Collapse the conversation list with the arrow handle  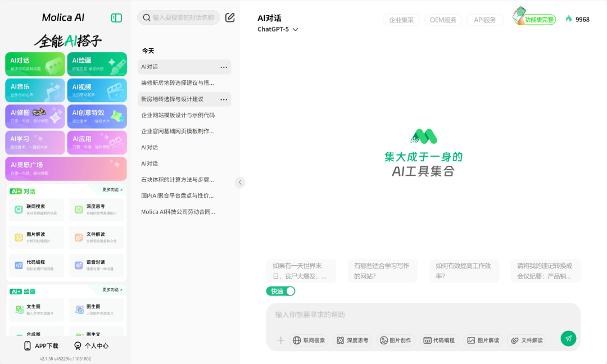click(x=240, y=182)
